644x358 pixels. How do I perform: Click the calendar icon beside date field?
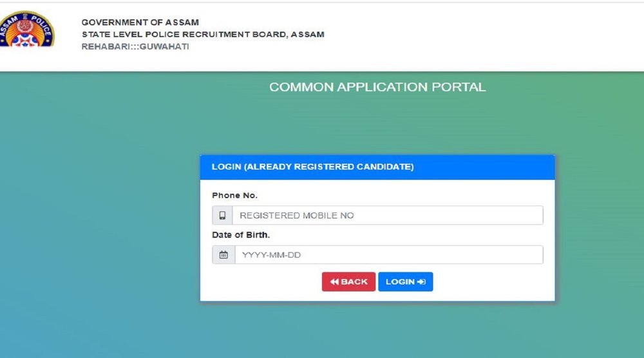(223, 255)
